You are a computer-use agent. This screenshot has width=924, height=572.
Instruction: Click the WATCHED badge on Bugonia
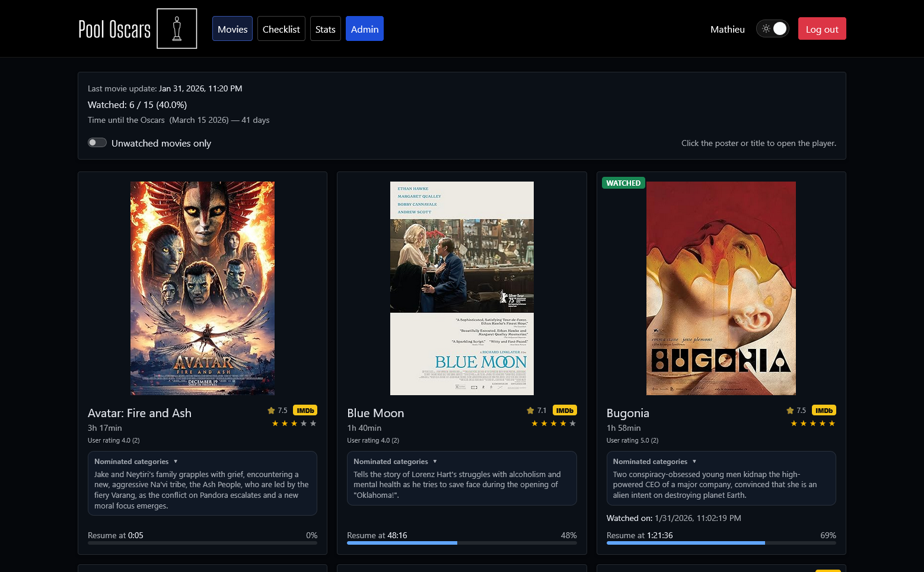[623, 183]
